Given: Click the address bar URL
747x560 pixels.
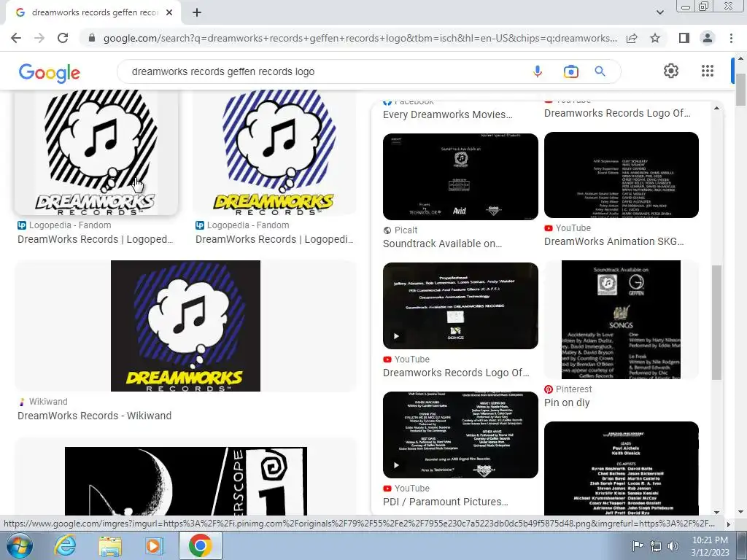Looking at the screenshot, I should [360, 38].
